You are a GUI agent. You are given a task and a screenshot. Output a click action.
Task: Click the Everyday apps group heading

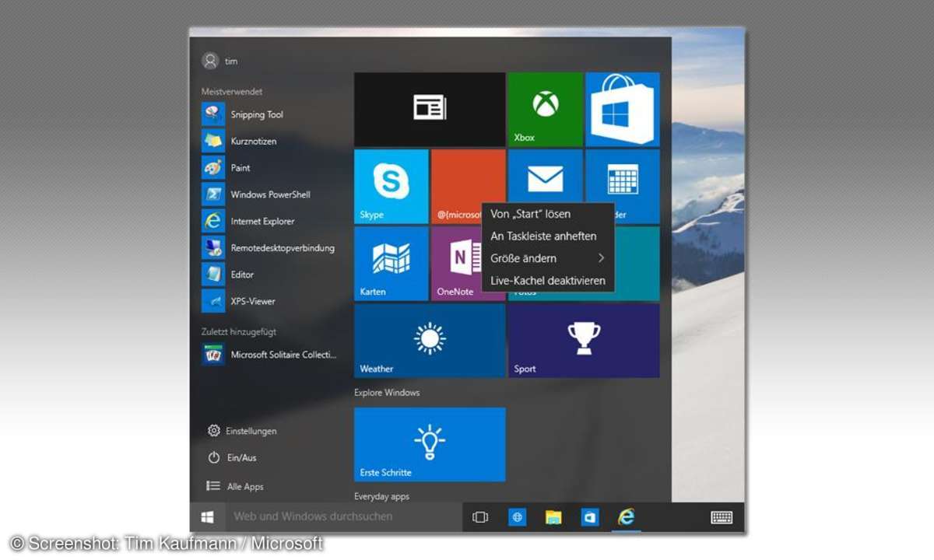(381, 496)
